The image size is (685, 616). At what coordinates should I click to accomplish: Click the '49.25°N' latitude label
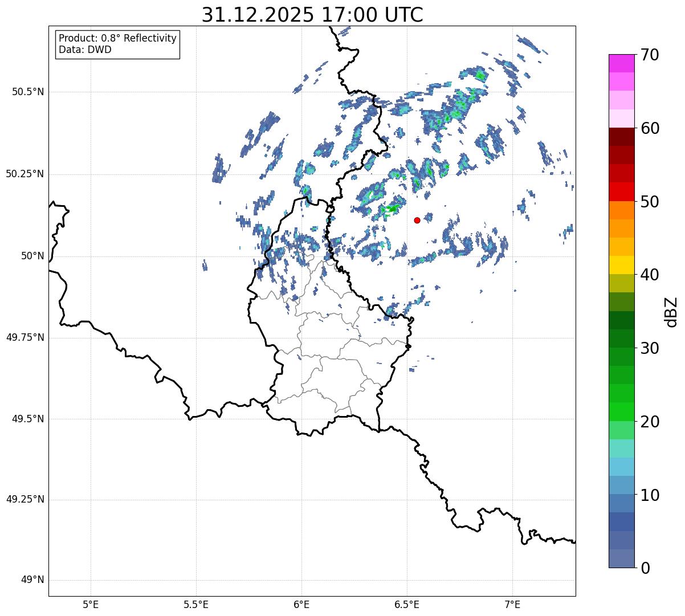tap(25, 499)
